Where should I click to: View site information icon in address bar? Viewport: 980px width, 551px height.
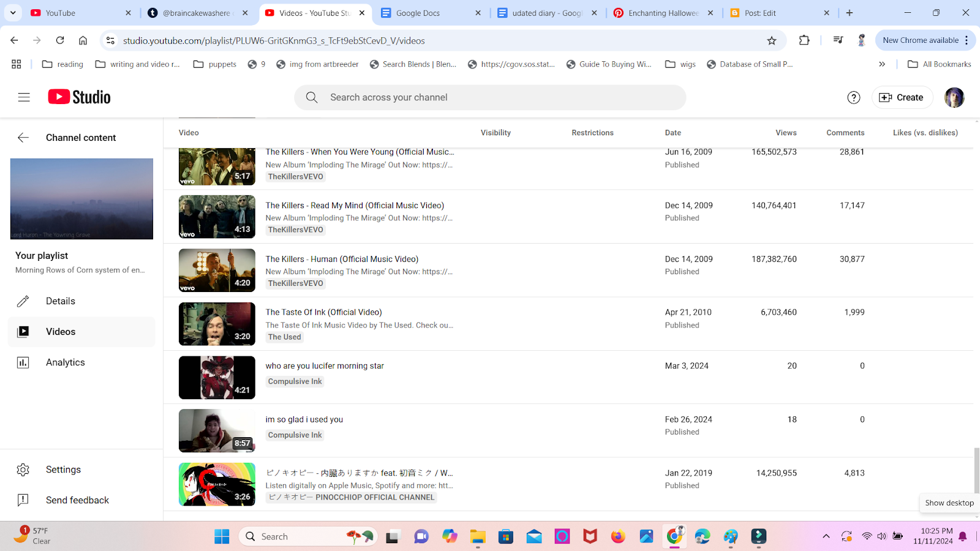pyautogui.click(x=110, y=40)
